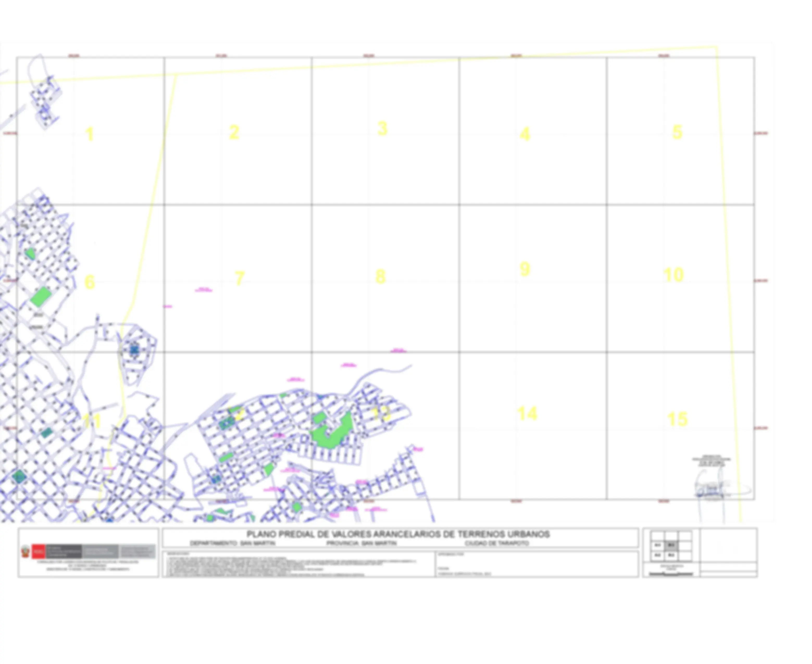Select the large green park in sector 13
812x664 pixels.
click(x=331, y=431)
